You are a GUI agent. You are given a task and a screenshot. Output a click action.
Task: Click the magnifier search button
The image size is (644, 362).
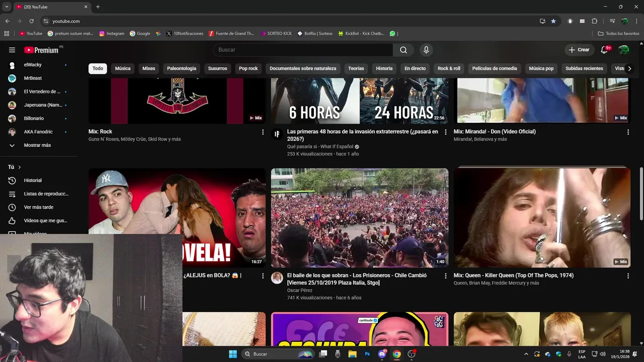coord(404,50)
